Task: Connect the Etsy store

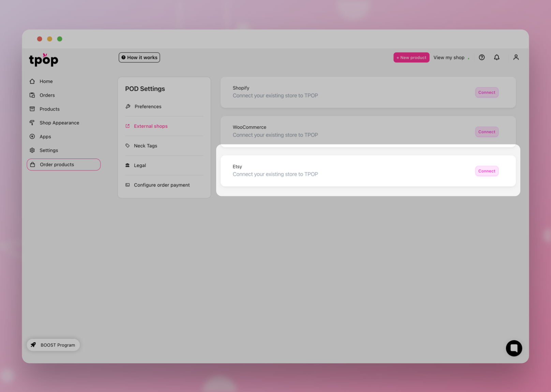Action: pyautogui.click(x=486, y=171)
